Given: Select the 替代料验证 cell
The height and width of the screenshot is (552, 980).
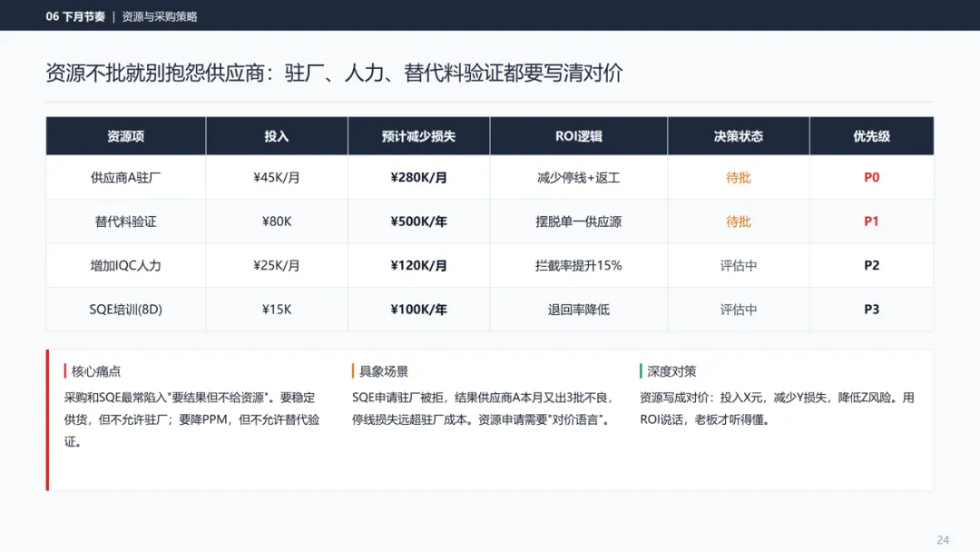Looking at the screenshot, I should click(x=125, y=222).
